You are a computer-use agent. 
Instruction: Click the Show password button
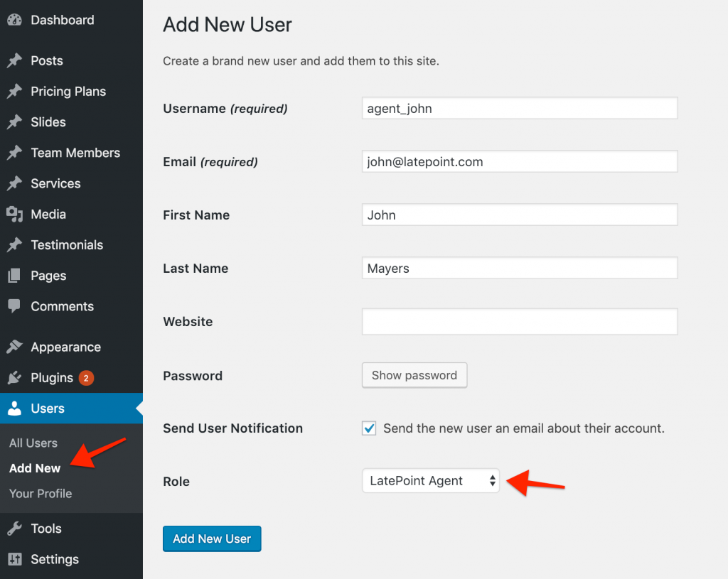click(x=414, y=375)
